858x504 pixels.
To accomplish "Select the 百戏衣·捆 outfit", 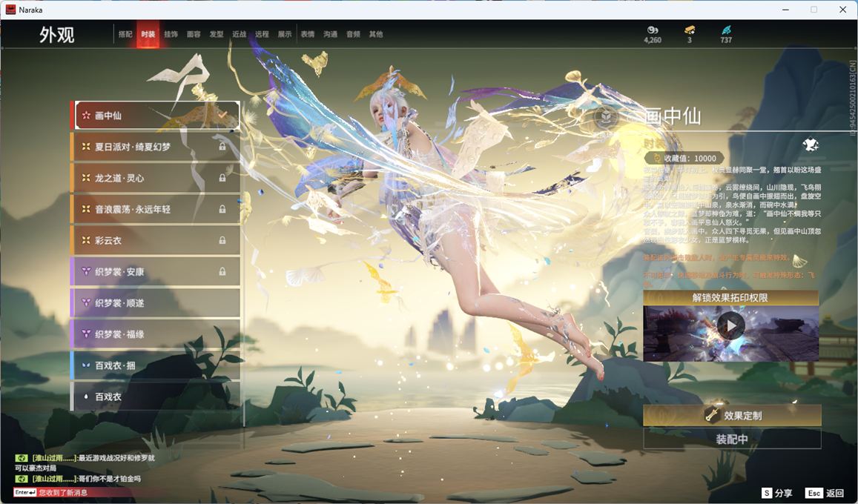I will [x=155, y=365].
